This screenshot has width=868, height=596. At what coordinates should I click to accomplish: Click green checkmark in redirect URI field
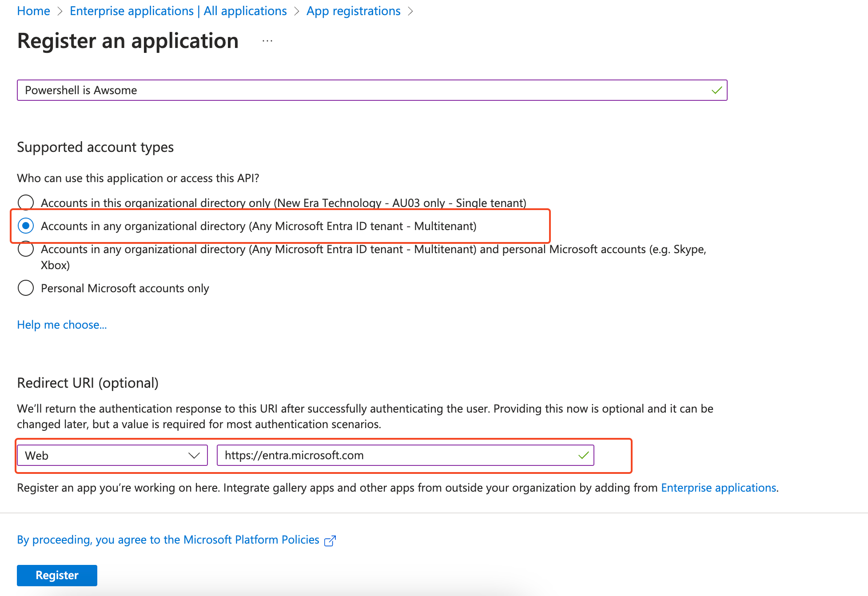[583, 455]
